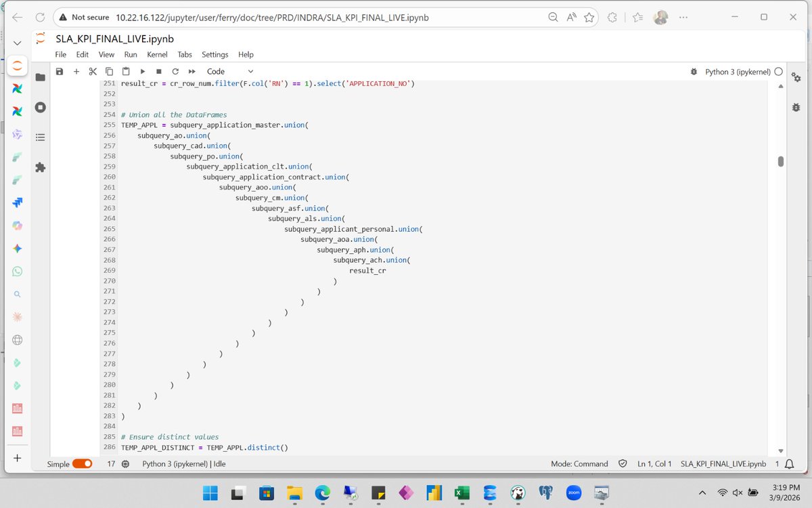812x508 pixels.
Task: Add page to favorites with star icon
Action: click(589, 17)
